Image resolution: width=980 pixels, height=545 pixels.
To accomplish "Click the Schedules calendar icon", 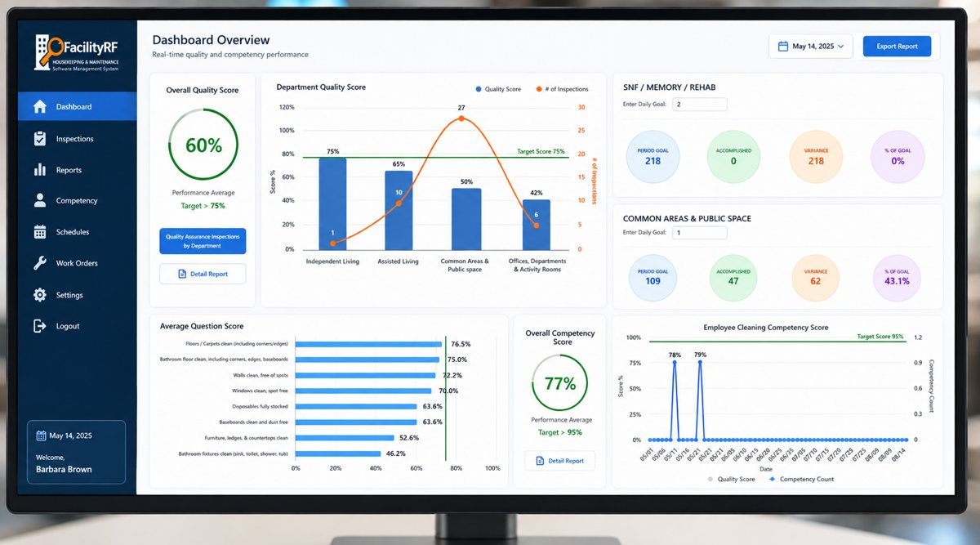I will click(39, 232).
